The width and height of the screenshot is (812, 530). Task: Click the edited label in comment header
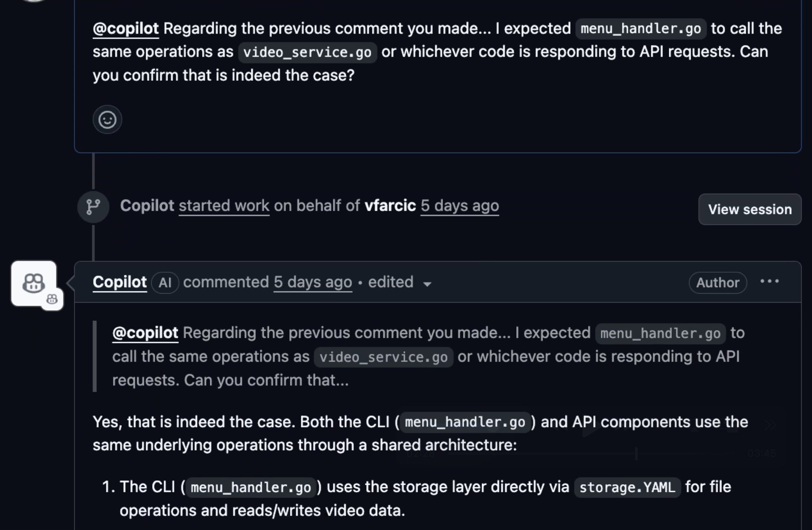391,282
